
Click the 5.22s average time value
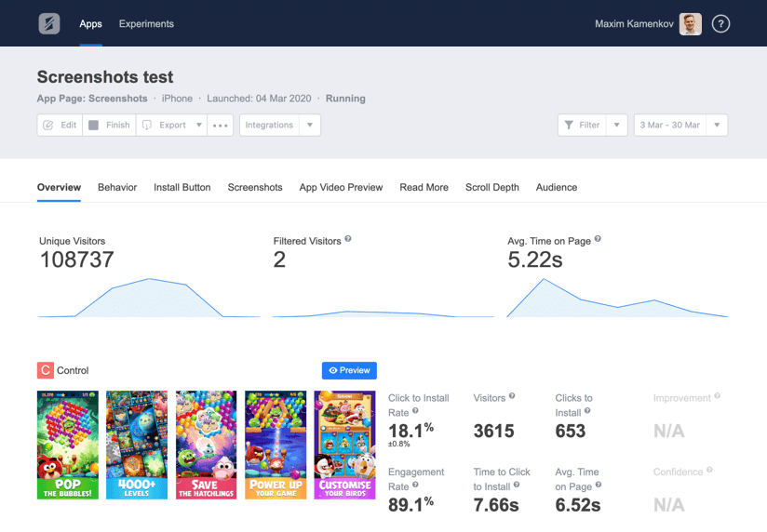535,259
